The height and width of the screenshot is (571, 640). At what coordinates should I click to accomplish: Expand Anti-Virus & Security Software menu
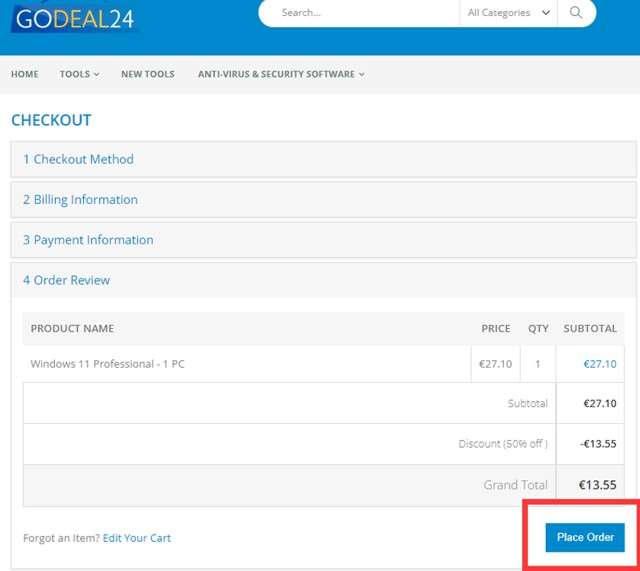[281, 74]
